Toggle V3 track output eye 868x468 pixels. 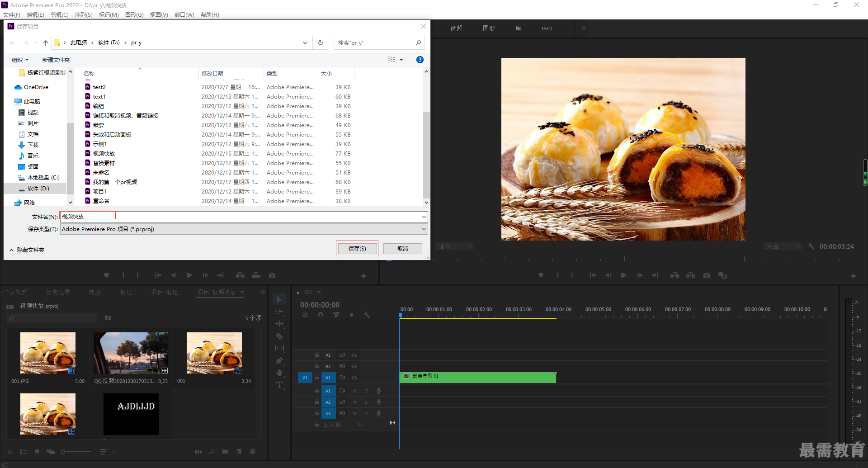[354, 355]
